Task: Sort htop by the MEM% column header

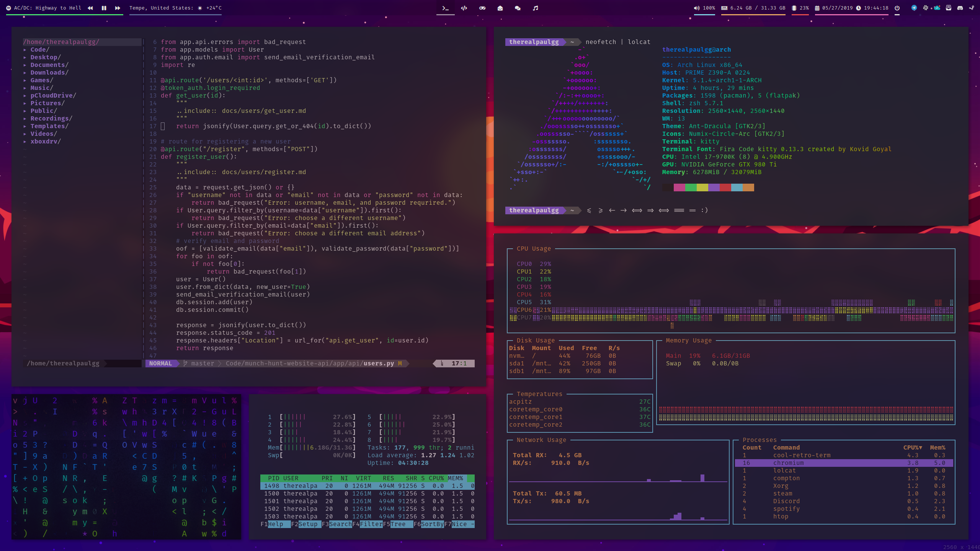Action: pos(456,478)
